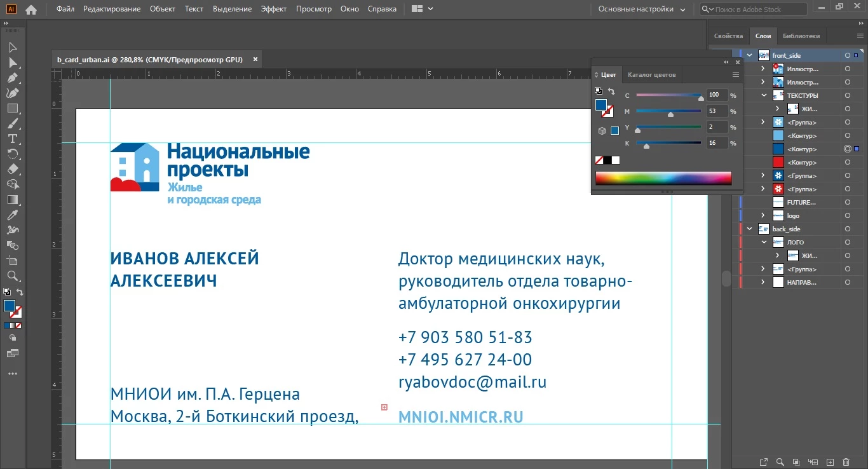
Task: Click the Adobe Stock search field
Action: [x=754, y=9]
